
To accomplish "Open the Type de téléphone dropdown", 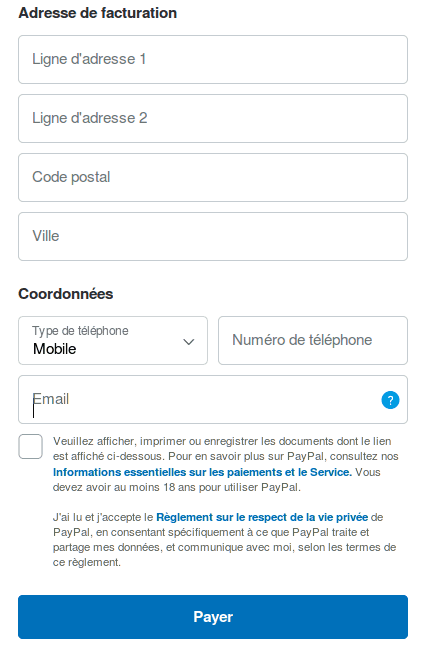I will point(113,341).
